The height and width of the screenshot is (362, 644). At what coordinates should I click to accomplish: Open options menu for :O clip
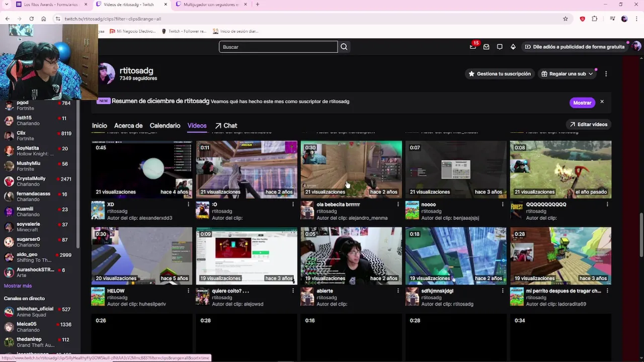click(293, 205)
